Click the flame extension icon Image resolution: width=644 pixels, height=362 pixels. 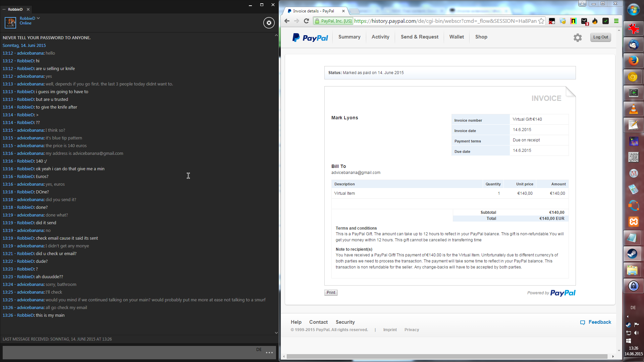point(595,21)
